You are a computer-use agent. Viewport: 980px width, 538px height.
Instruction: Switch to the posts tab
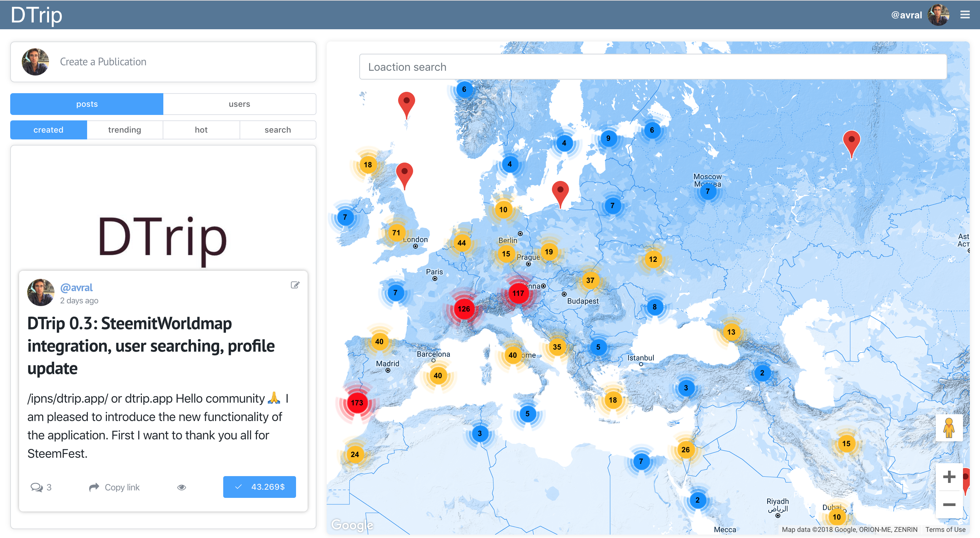pos(87,104)
